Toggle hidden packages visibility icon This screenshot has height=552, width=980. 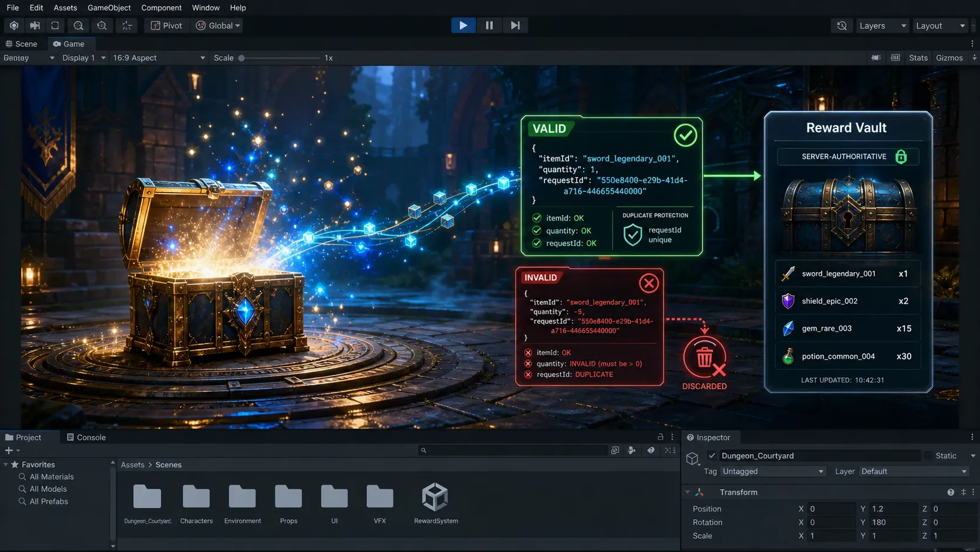670,451
